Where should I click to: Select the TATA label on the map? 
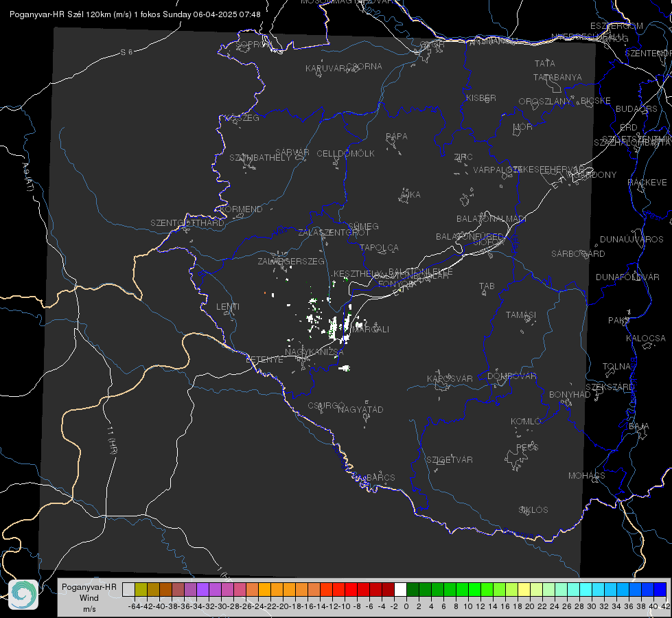pyautogui.click(x=545, y=63)
